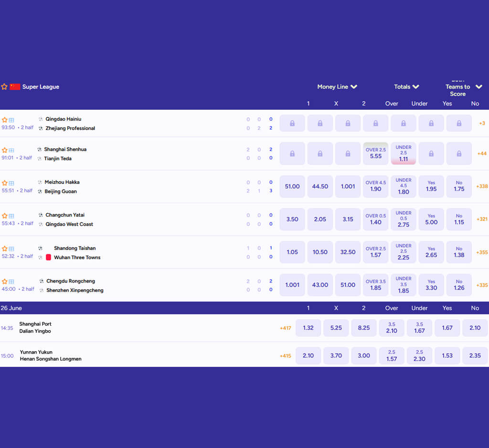
Task: Bet on draw at 44.50
Action: tap(320, 186)
